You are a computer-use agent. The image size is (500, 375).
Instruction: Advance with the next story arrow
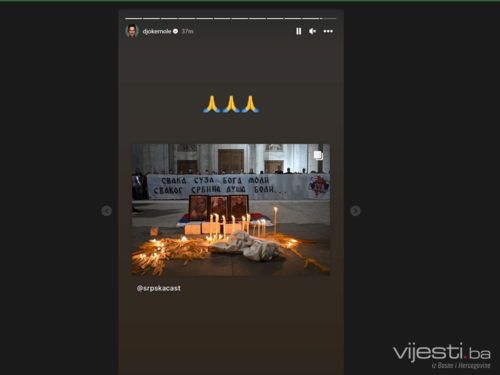click(355, 211)
